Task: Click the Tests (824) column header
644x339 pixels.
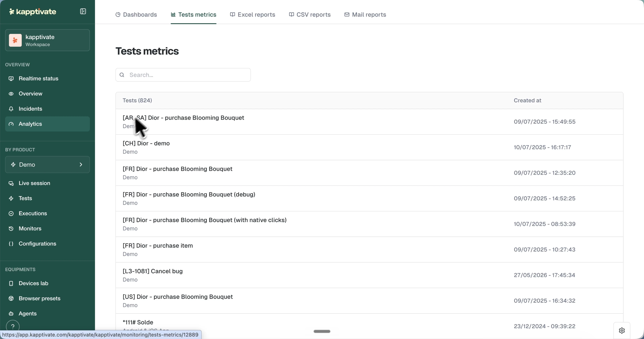Action: pyautogui.click(x=137, y=101)
